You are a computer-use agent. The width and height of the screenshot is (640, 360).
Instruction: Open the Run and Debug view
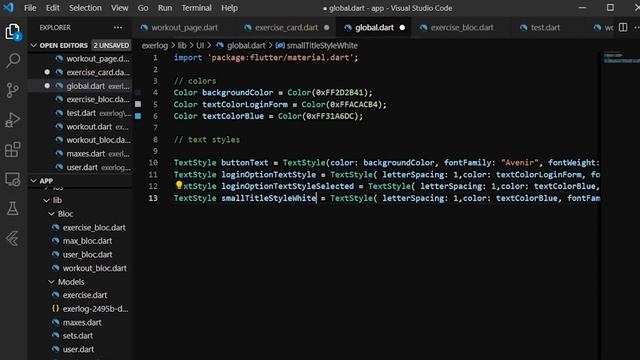[x=13, y=120]
